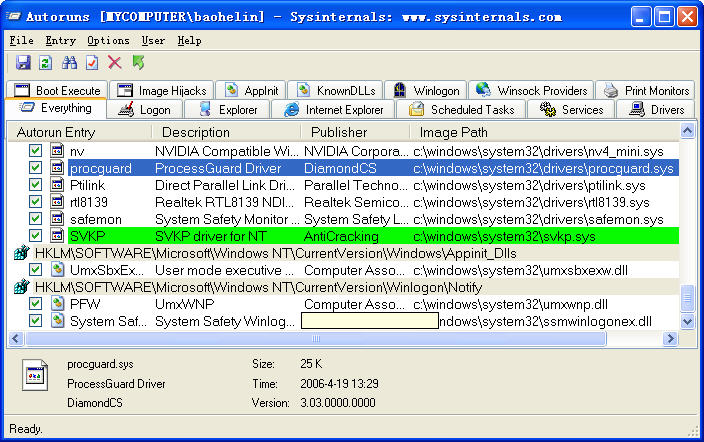Screen dimensions: 704x442
Task: Select the Everything tab
Action: coord(56,108)
